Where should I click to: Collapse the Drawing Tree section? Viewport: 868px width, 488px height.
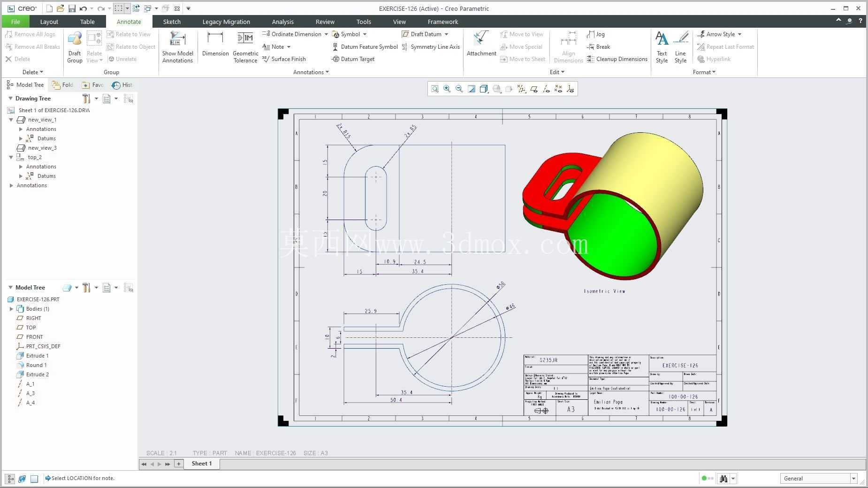pyautogui.click(x=10, y=99)
